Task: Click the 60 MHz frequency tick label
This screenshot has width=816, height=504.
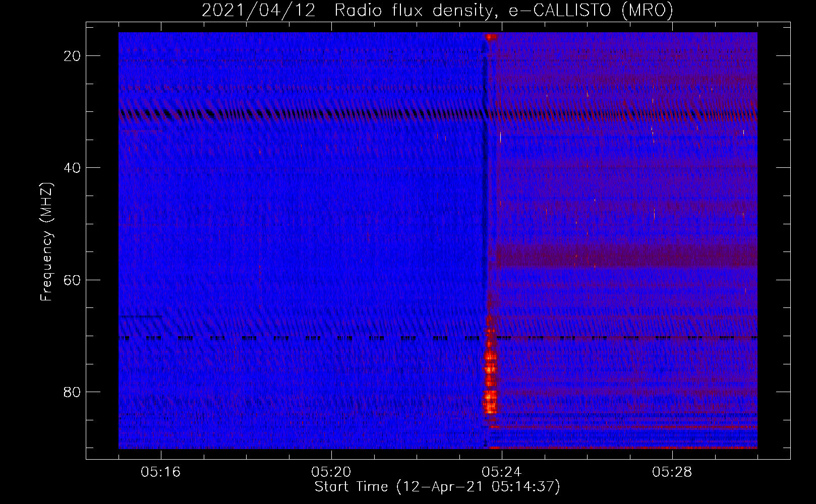Action: (x=72, y=280)
